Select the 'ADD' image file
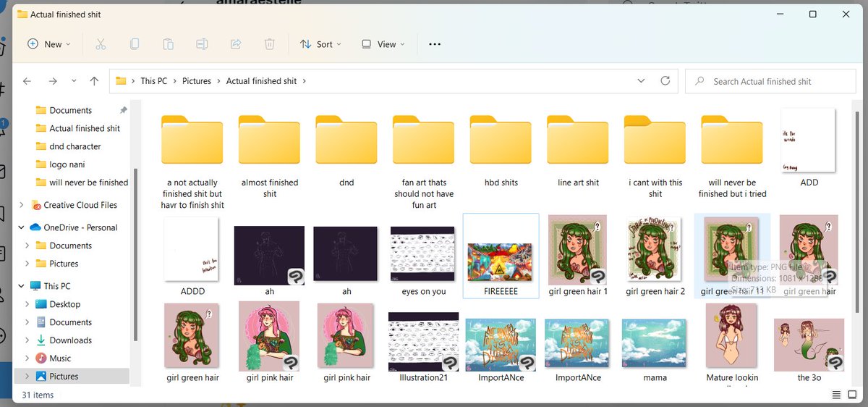 click(x=809, y=140)
